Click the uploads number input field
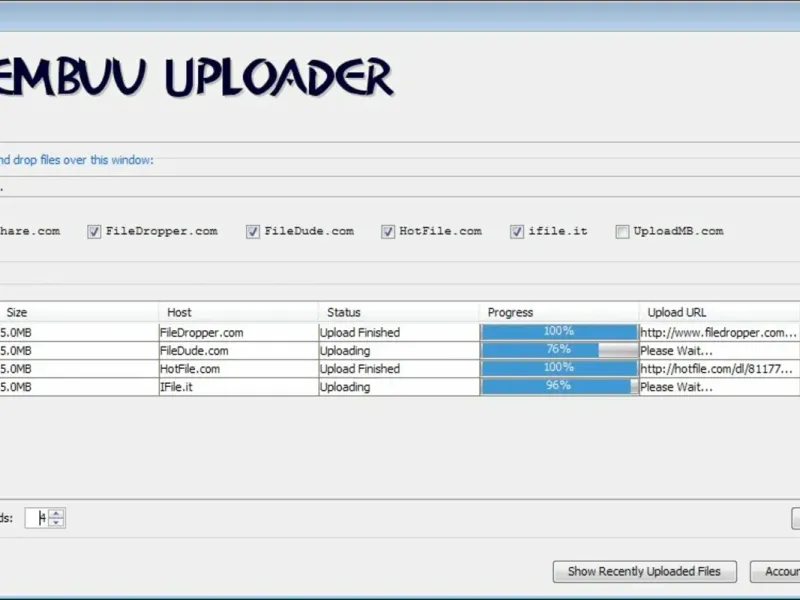800x600 pixels. [38, 518]
